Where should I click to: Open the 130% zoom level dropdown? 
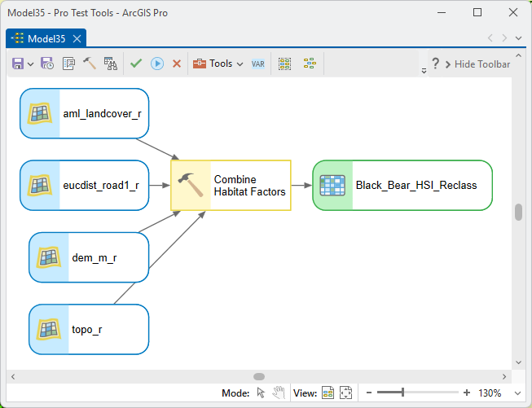click(x=518, y=393)
